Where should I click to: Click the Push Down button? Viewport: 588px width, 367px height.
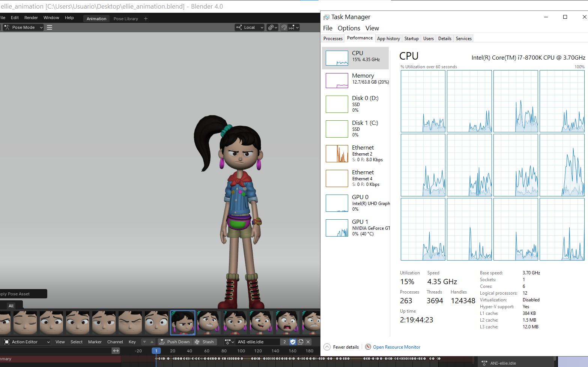coord(175,342)
